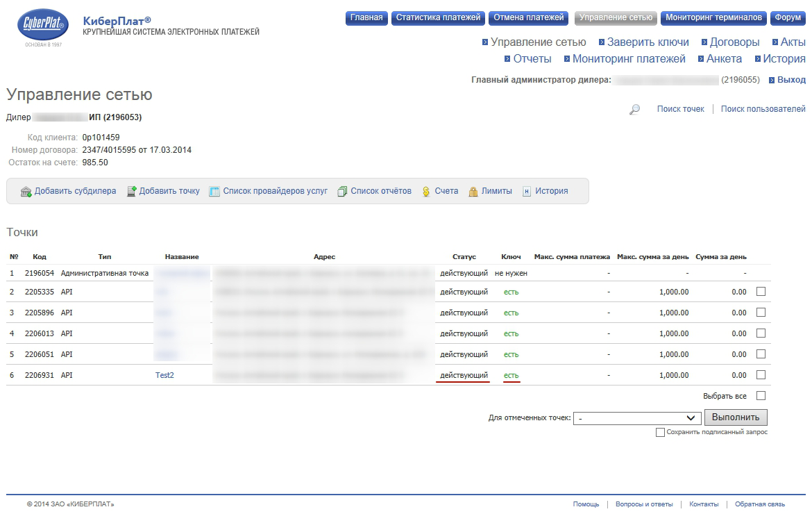The height and width of the screenshot is (514, 812).
Task: Switch to Мониторинг терминалов tab
Action: click(714, 18)
